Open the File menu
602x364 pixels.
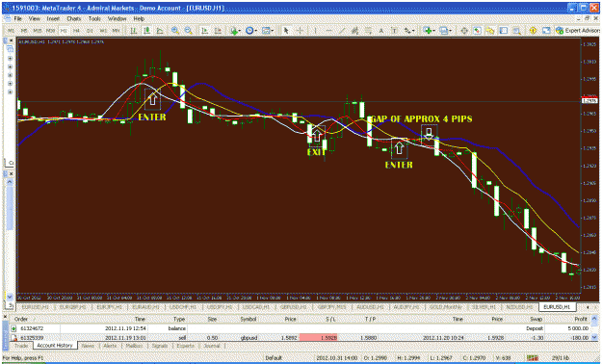[18, 18]
